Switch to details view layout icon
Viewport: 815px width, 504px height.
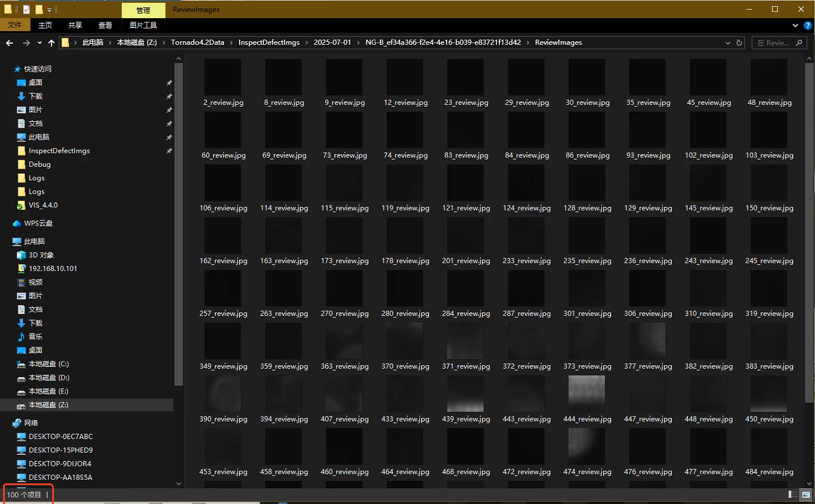[x=793, y=495]
